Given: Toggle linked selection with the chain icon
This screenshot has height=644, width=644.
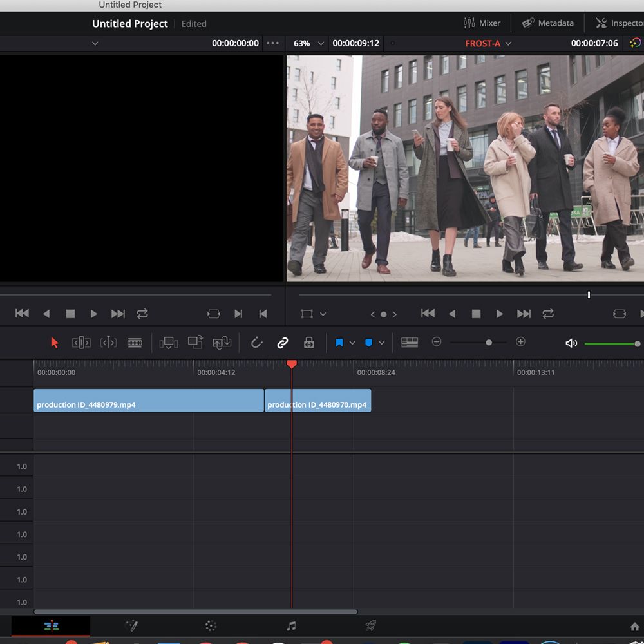Looking at the screenshot, I should 283,342.
